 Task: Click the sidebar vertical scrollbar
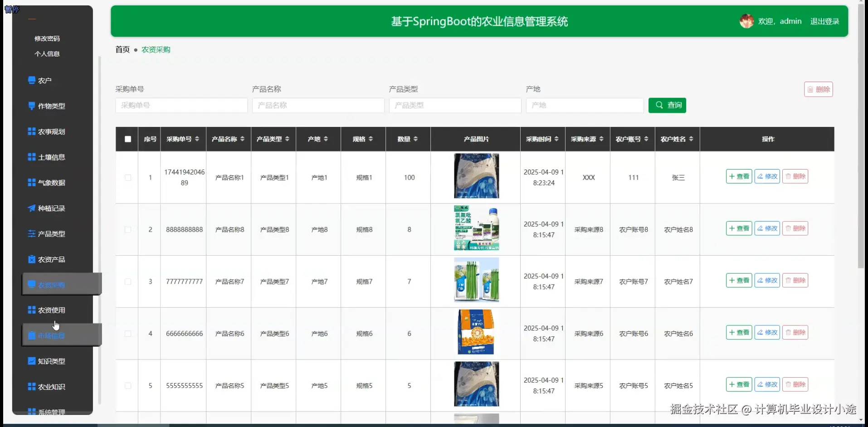click(99, 230)
